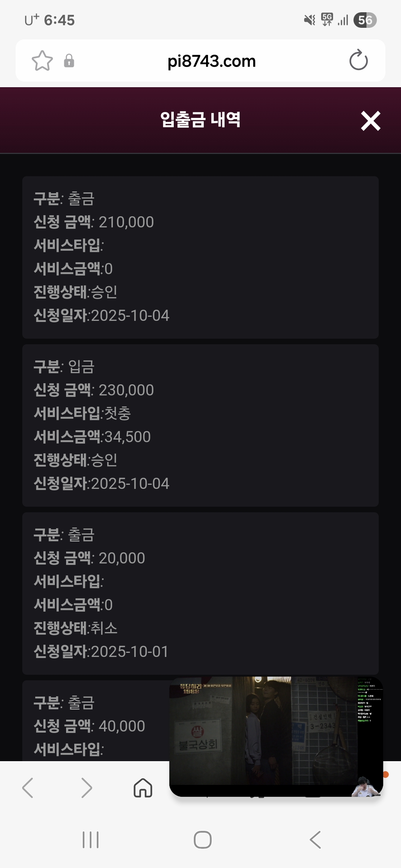
Task: Tap the bookmark star icon
Action: 42,61
